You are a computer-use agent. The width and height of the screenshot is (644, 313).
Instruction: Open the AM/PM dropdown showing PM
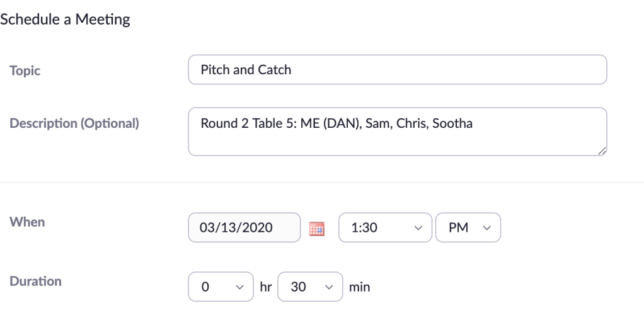coord(468,228)
